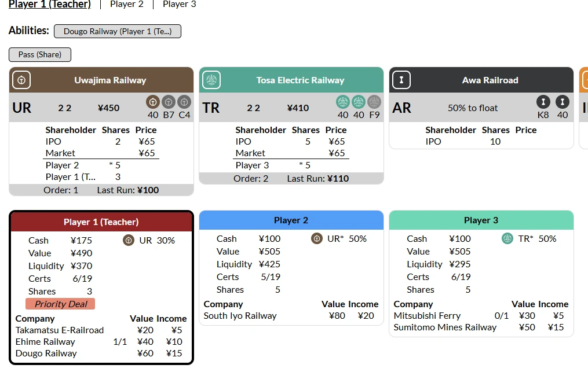588x372 pixels.
Task: Click the greyed TR token labeled F9
Action: [x=374, y=102]
